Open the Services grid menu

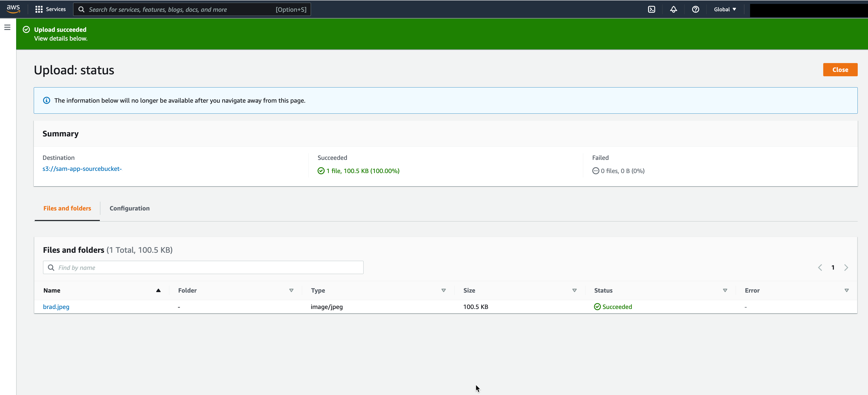(51, 9)
